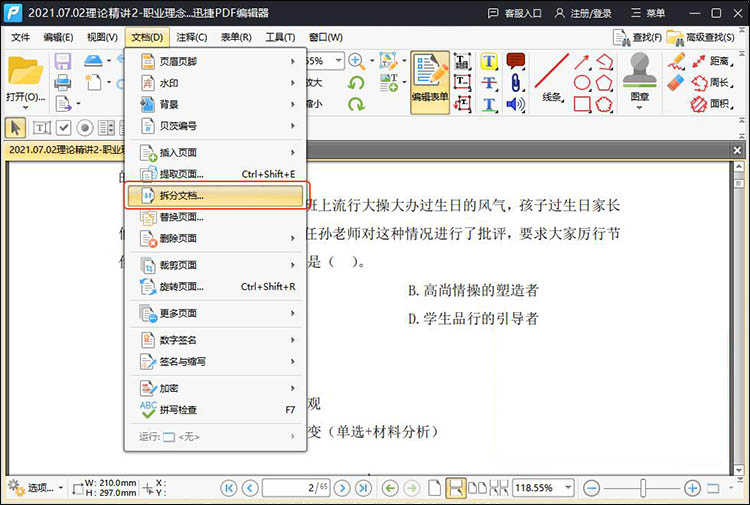The image size is (750, 505).
Task: Choose 提取页面 from the menu
Action: pos(217,174)
